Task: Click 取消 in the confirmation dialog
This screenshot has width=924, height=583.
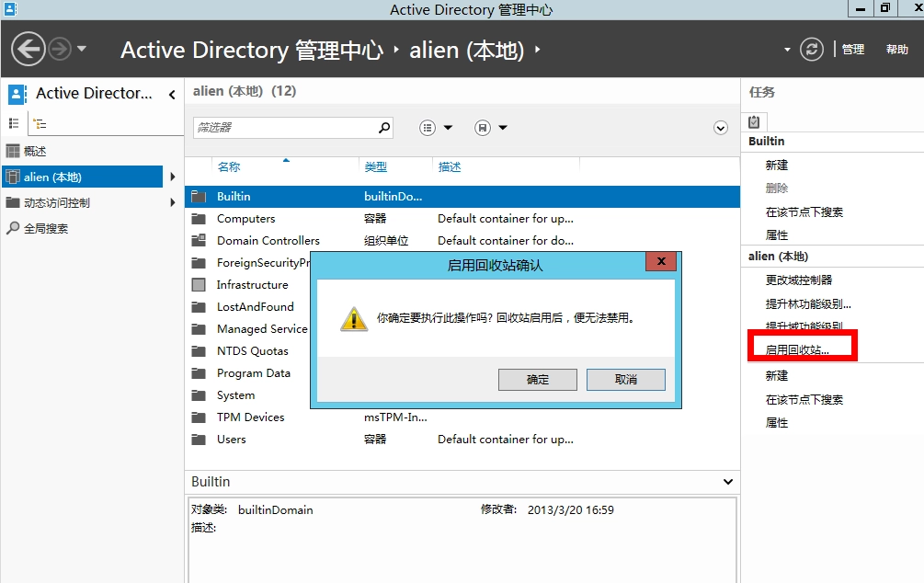Action: click(625, 380)
